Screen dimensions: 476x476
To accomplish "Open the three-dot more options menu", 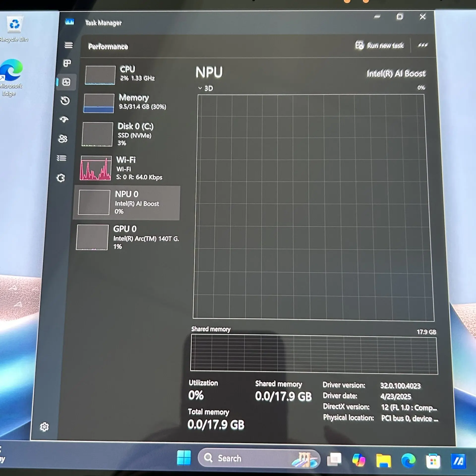I will [x=423, y=45].
